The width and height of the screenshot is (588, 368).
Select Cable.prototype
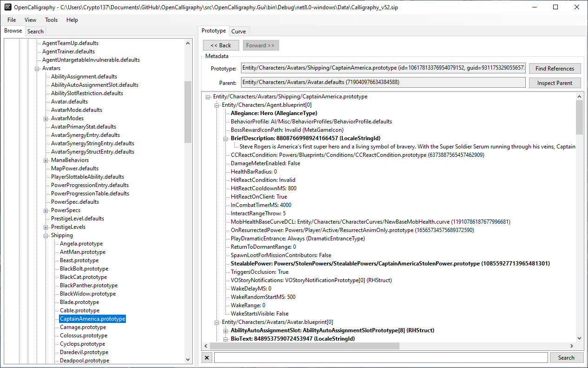(79, 310)
